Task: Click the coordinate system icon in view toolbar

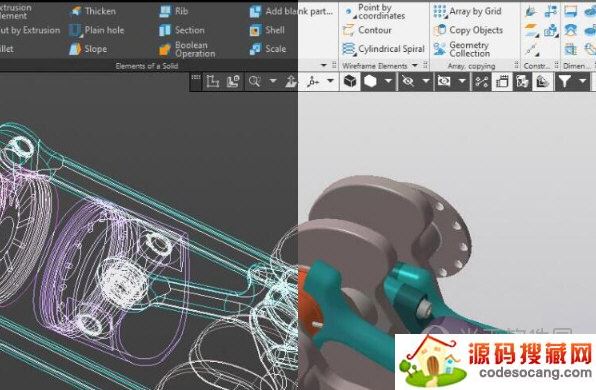Action: (x=212, y=81)
